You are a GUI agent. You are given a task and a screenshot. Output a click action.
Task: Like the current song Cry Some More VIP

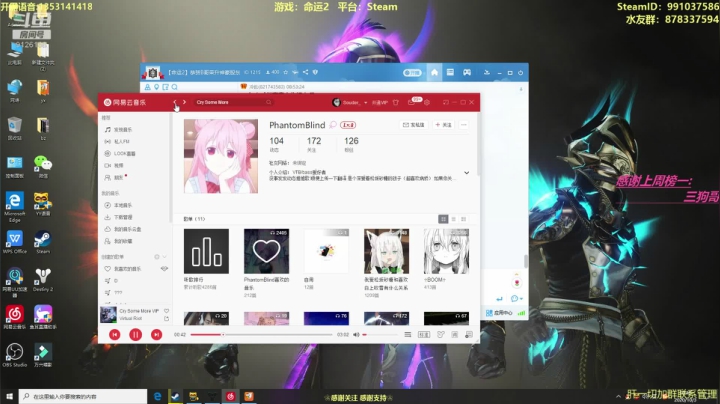point(166,311)
